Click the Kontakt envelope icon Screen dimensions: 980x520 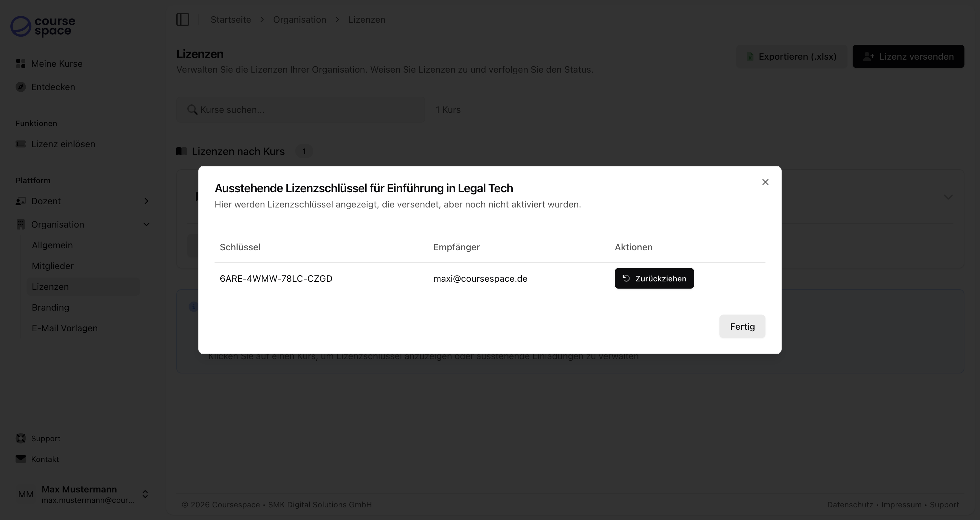20,459
